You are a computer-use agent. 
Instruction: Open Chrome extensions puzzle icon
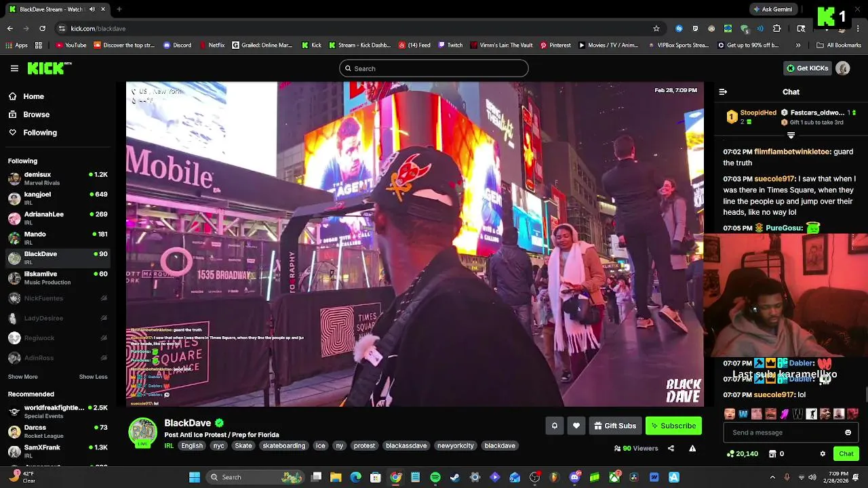(x=777, y=28)
